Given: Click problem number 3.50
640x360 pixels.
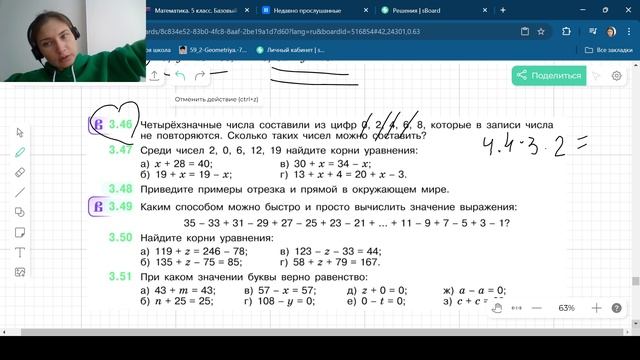Looking at the screenshot, I should 120,237.
